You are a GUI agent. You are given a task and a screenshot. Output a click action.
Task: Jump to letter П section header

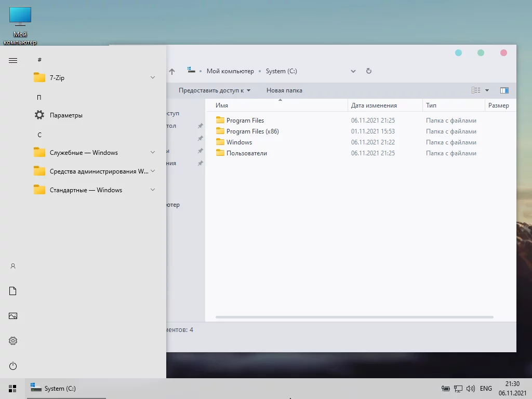click(x=39, y=97)
